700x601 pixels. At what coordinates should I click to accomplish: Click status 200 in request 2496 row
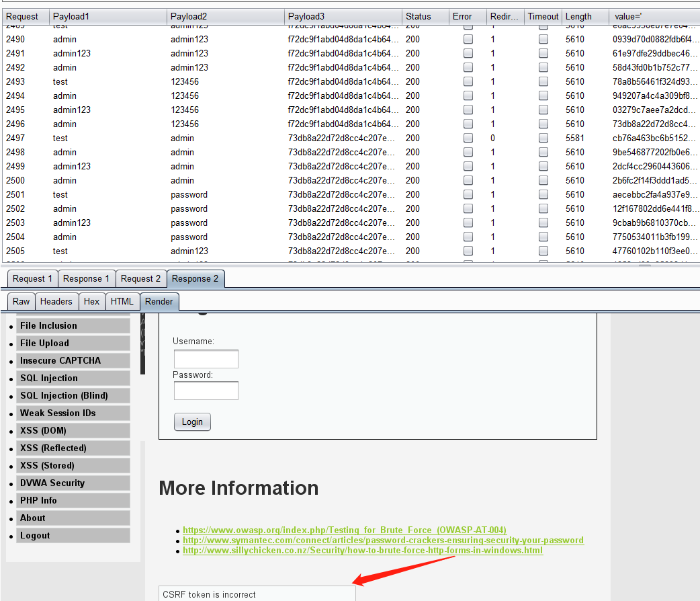pos(412,124)
